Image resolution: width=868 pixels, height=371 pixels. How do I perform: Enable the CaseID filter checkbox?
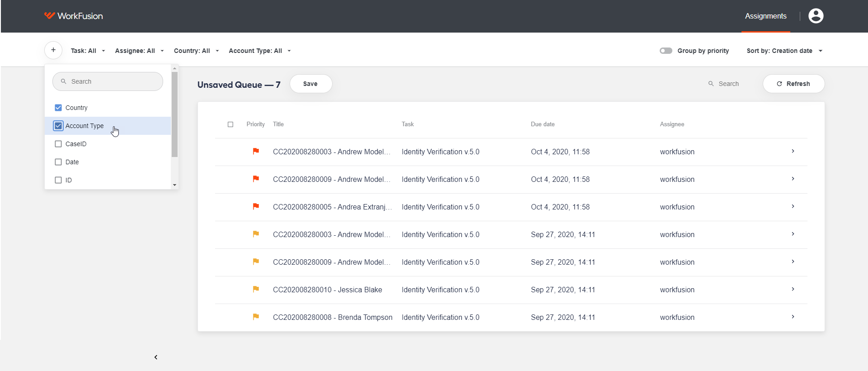[58, 144]
